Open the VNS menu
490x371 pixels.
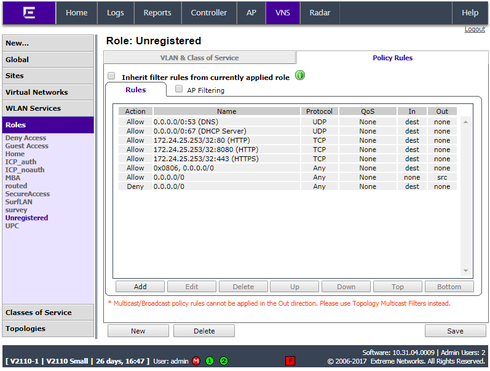point(283,13)
